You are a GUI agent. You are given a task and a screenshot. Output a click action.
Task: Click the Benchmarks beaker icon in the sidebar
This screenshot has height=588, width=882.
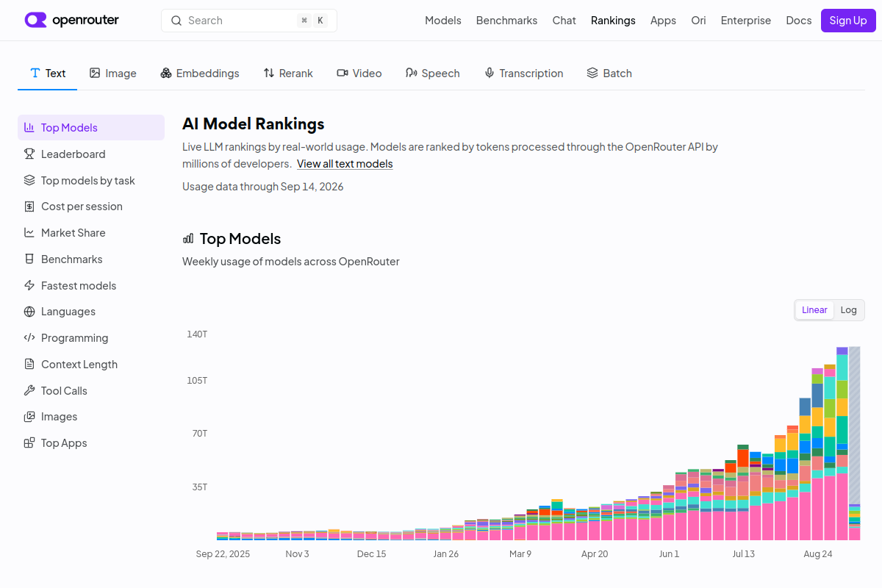click(29, 259)
